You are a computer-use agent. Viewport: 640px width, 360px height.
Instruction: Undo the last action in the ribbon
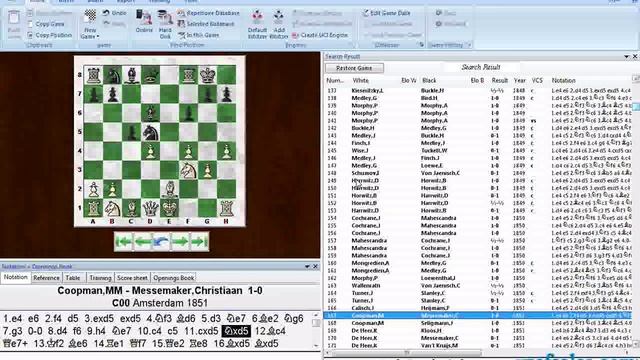114,13
